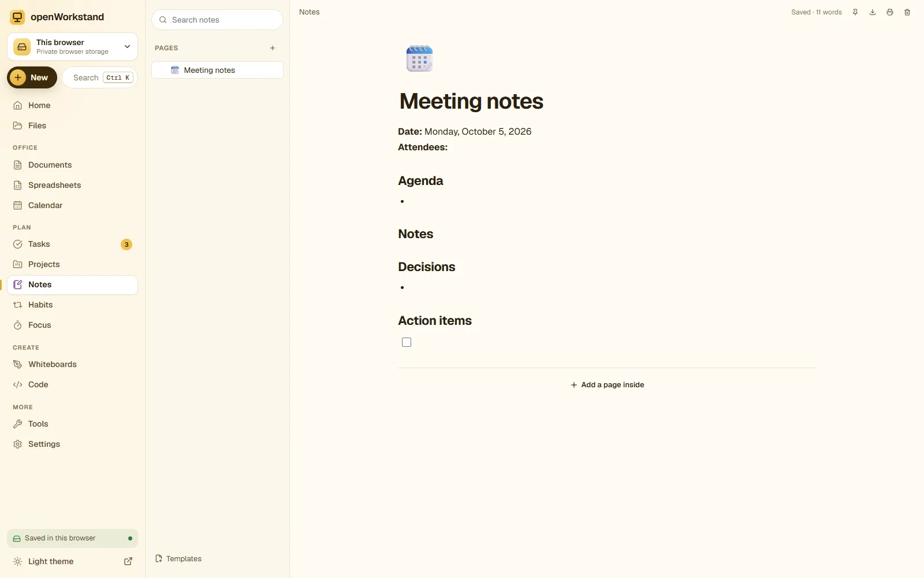The height and width of the screenshot is (578, 924).
Task: Expand the This browser storage dropdown
Action: point(73,46)
